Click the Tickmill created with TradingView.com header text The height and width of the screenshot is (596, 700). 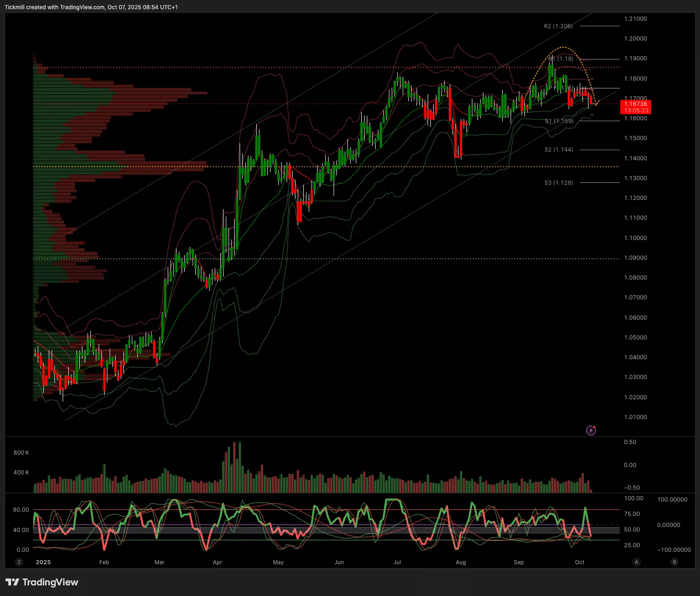coord(91,7)
